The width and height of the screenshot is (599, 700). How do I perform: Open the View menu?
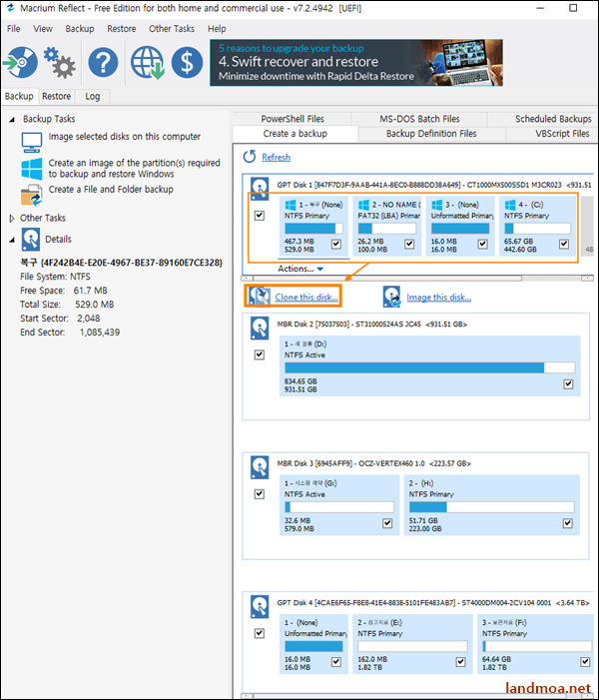(43, 29)
